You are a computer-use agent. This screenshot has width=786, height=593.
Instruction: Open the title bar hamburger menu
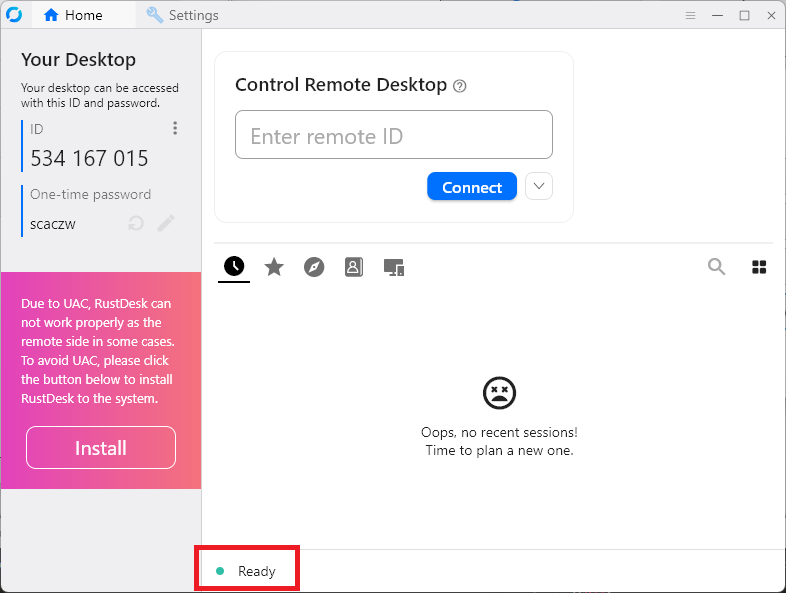[x=690, y=15]
